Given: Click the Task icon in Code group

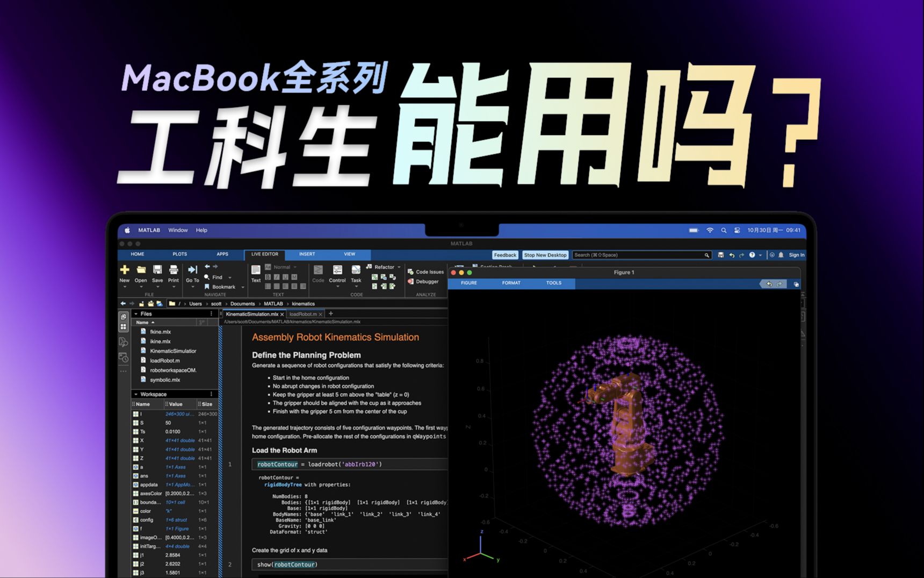Looking at the screenshot, I should coord(356,270).
